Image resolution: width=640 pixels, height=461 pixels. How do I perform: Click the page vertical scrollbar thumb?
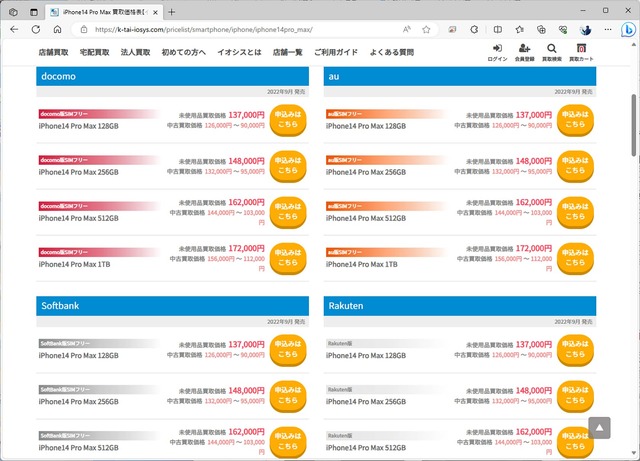[x=633, y=125]
